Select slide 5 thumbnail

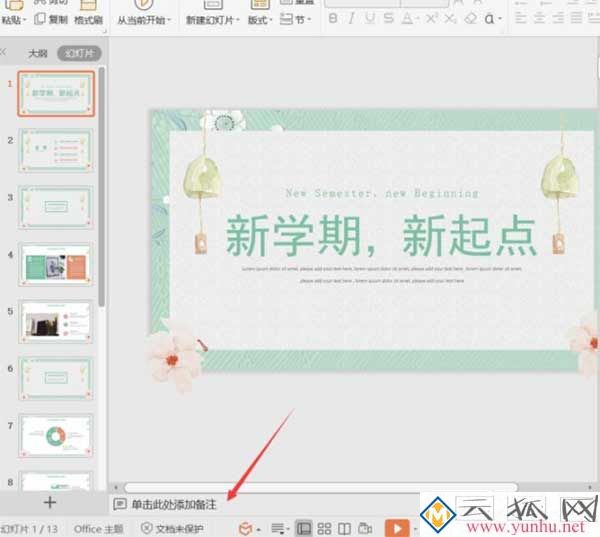(56, 322)
